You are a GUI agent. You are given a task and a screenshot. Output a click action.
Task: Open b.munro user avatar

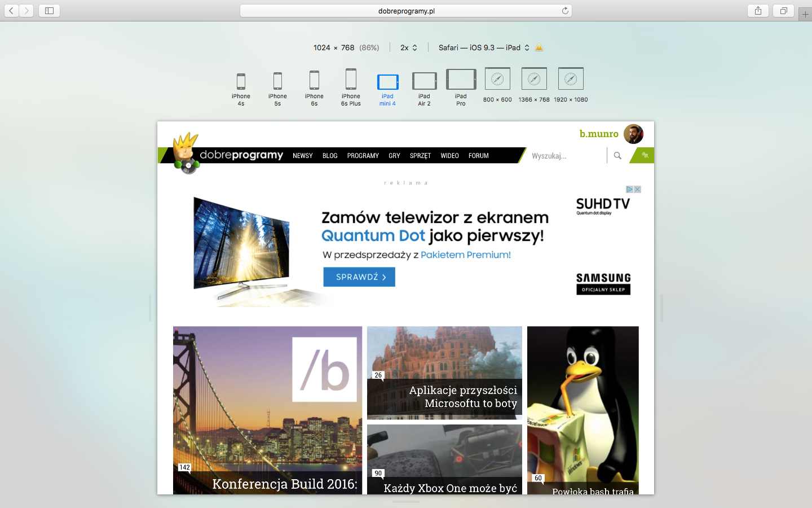click(x=633, y=134)
